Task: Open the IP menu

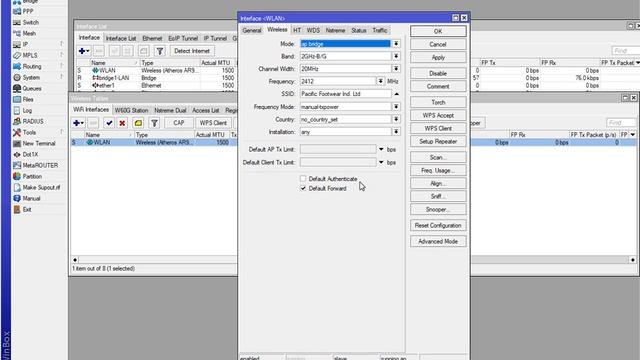Action: (25, 44)
